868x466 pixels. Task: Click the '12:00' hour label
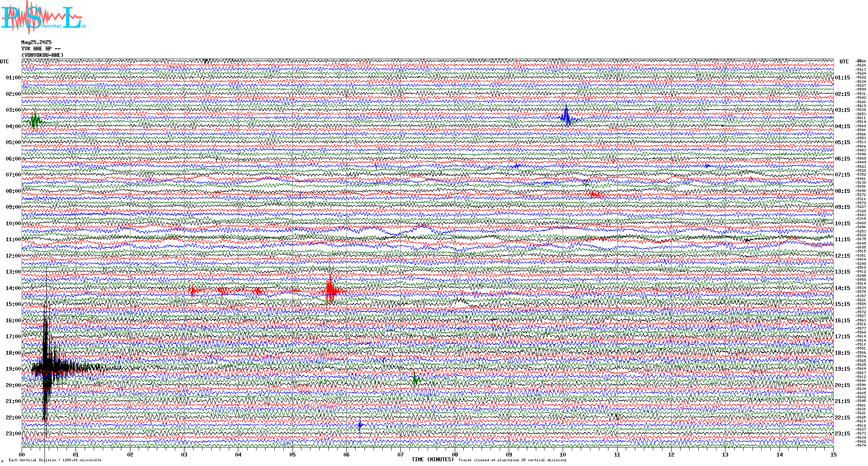pyautogui.click(x=13, y=256)
